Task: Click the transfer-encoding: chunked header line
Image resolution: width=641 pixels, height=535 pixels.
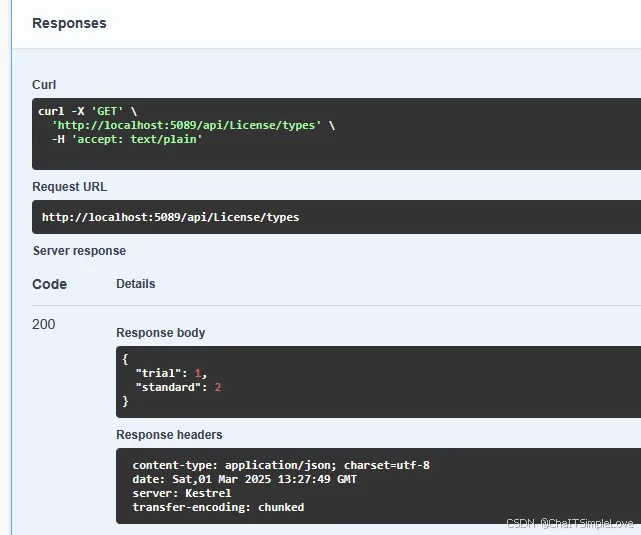Action: pyautogui.click(x=218, y=507)
